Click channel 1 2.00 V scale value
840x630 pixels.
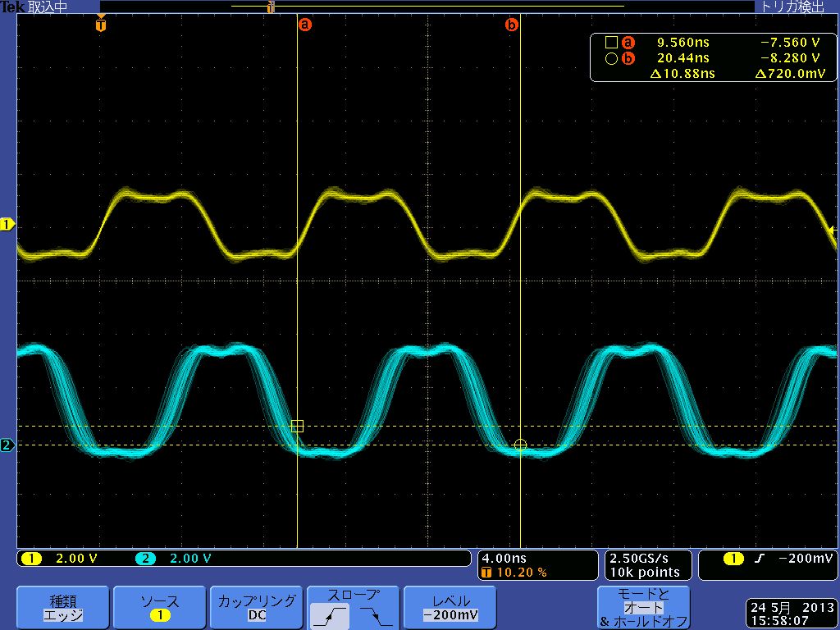(76, 559)
